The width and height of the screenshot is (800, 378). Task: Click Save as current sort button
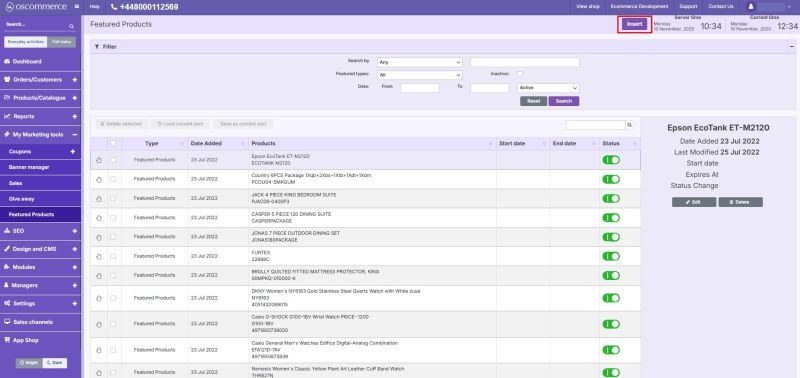click(x=243, y=124)
